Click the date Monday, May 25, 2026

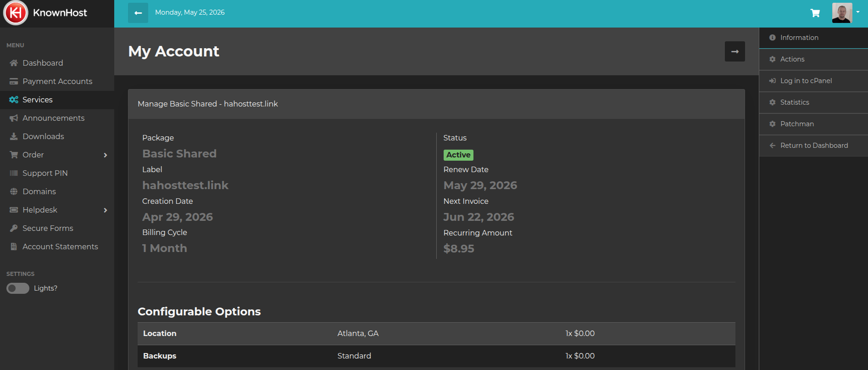coord(190,12)
